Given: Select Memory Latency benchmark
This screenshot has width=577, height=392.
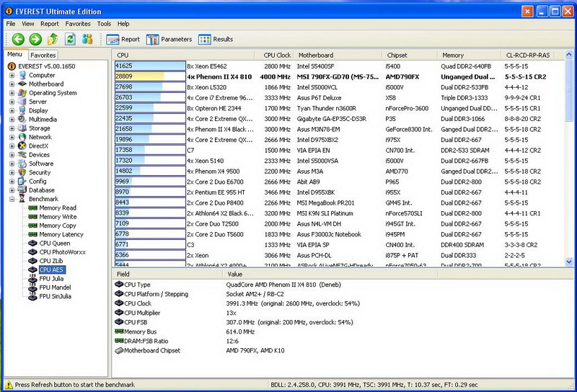Looking at the screenshot, I should (61, 234).
